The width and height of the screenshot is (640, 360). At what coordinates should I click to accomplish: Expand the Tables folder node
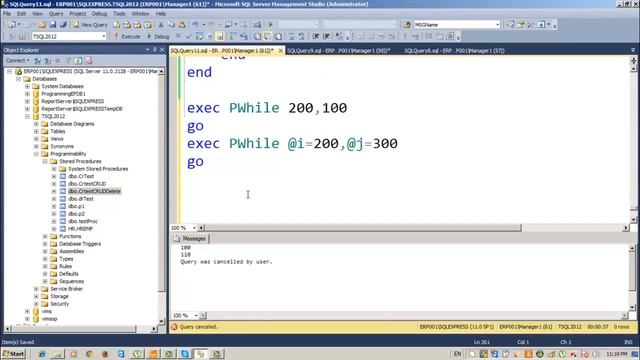point(36,131)
